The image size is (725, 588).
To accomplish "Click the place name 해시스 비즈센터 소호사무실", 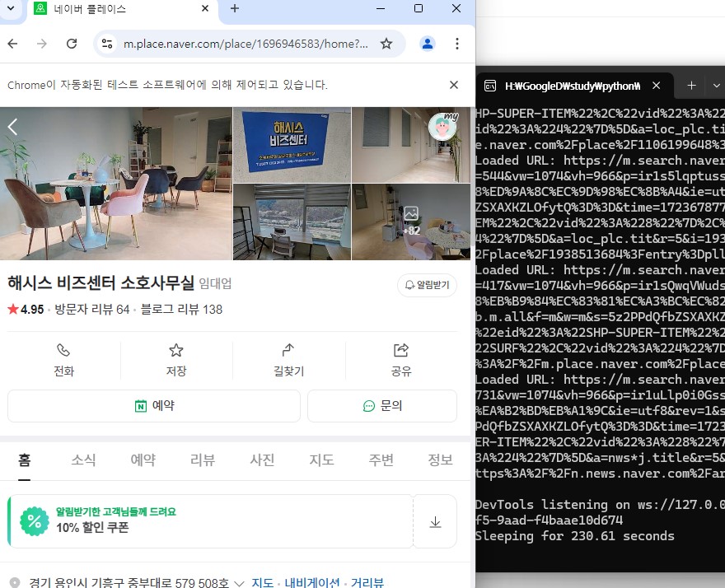I will coord(101,283).
